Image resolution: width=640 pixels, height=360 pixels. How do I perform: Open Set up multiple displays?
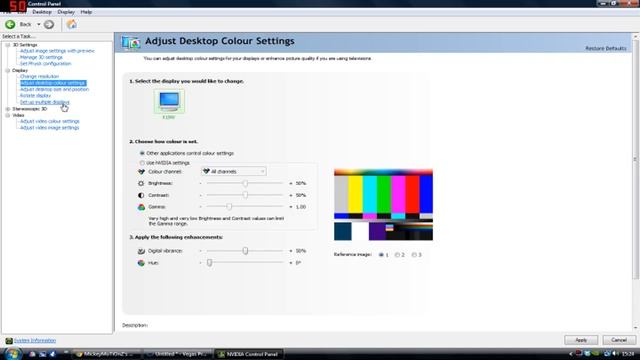coord(44,102)
